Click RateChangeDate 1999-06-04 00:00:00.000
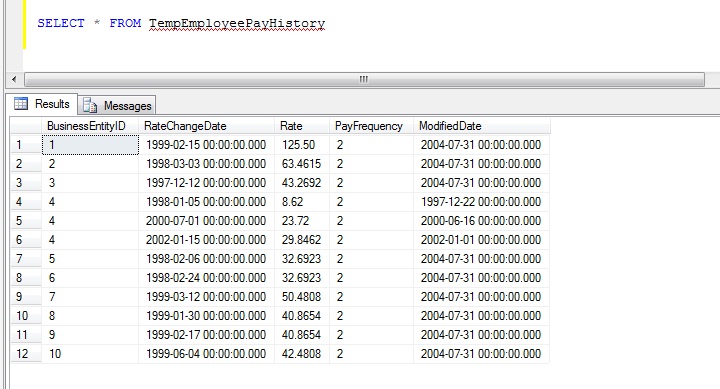Viewport: 720px width, 389px height. click(x=207, y=354)
